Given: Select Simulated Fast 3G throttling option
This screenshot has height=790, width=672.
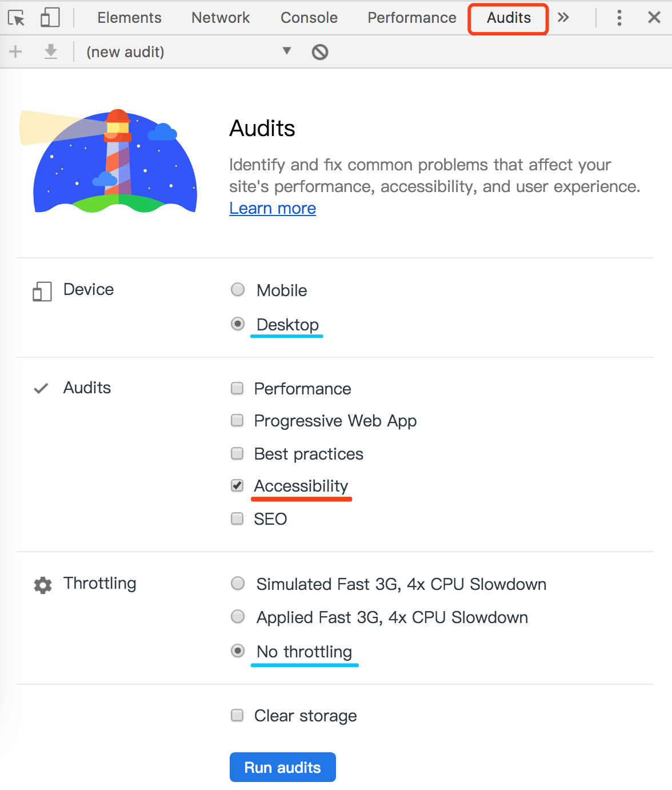Looking at the screenshot, I should point(238,584).
